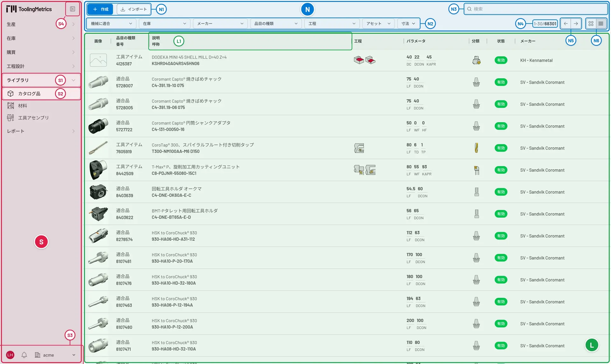Expand the 在庫 sidebar menu
The height and width of the screenshot is (364, 611).
41,38
